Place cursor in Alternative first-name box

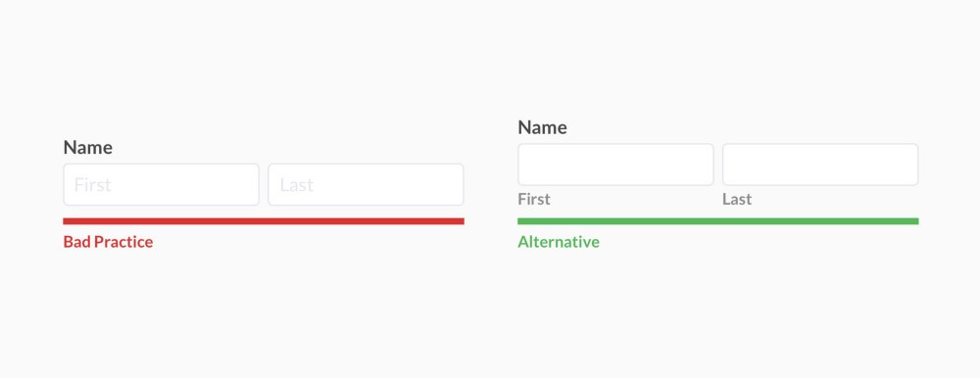(x=615, y=165)
